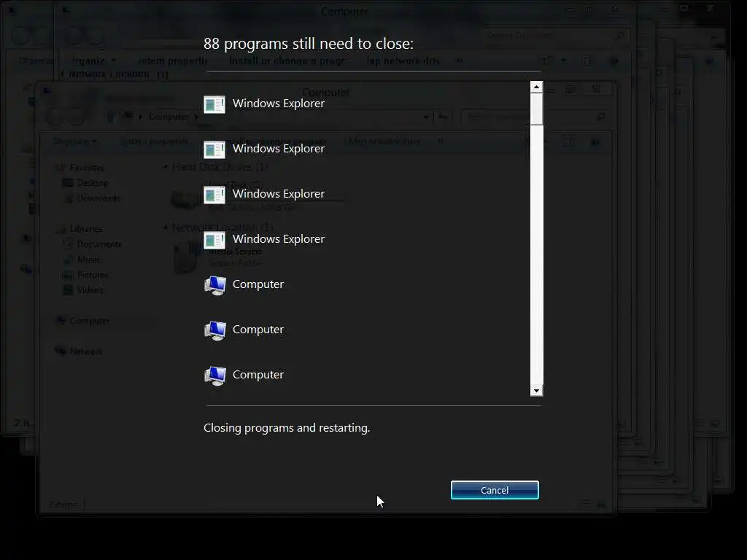Select the second Windows Explorer entry text
The height and width of the screenshot is (560, 747).
278,149
